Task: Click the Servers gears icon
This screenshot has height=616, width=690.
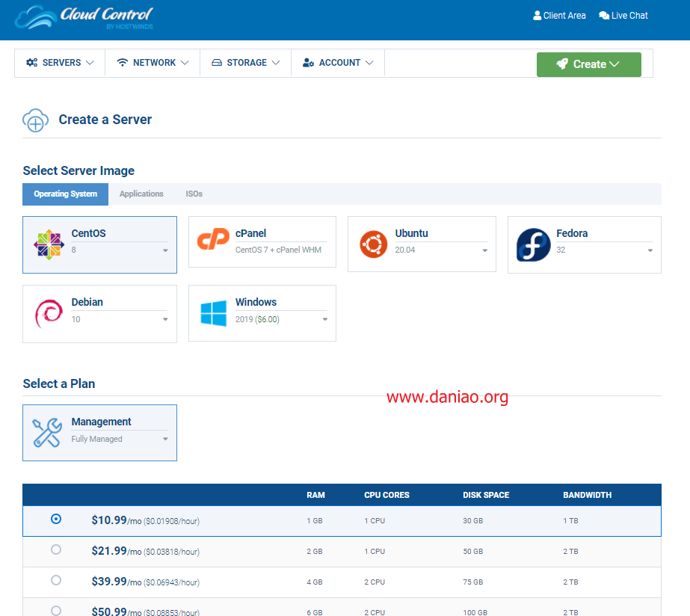Action: [31, 63]
